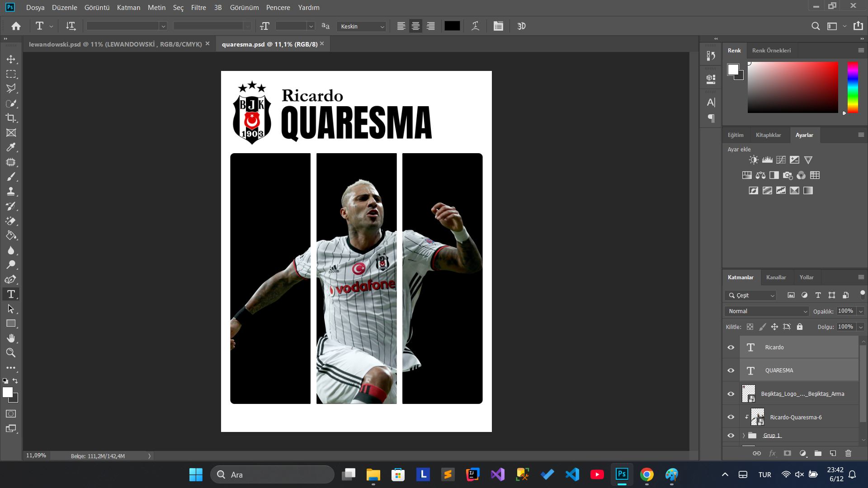Viewport: 868px width, 488px height.
Task: Open the Normal blend mode dropdown
Action: coord(767,311)
